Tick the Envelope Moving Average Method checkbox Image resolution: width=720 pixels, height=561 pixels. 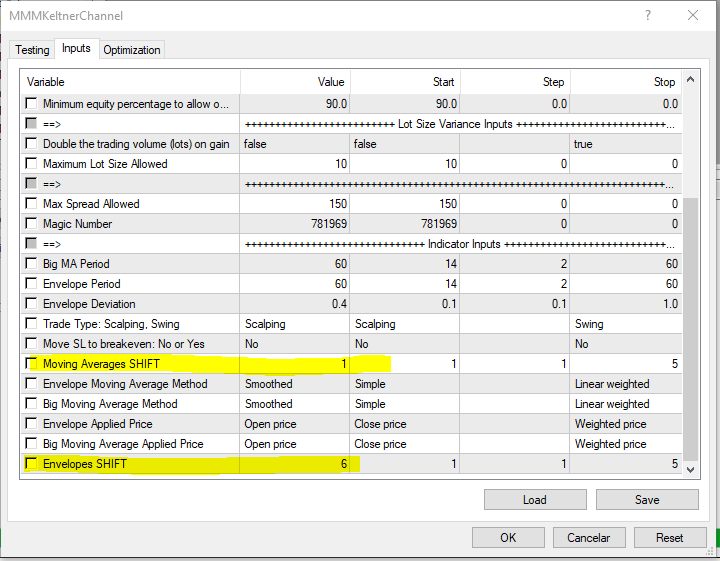(31, 383)
